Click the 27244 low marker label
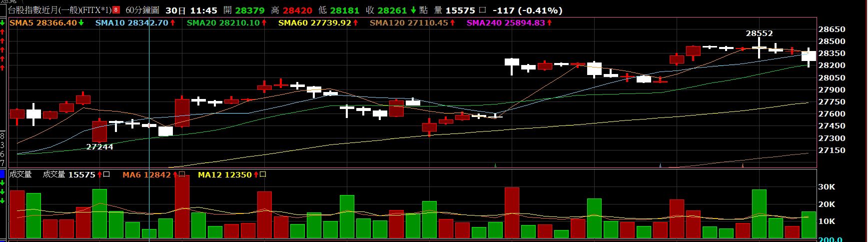This screenshot has height=242, width=868. pos(99,147)
